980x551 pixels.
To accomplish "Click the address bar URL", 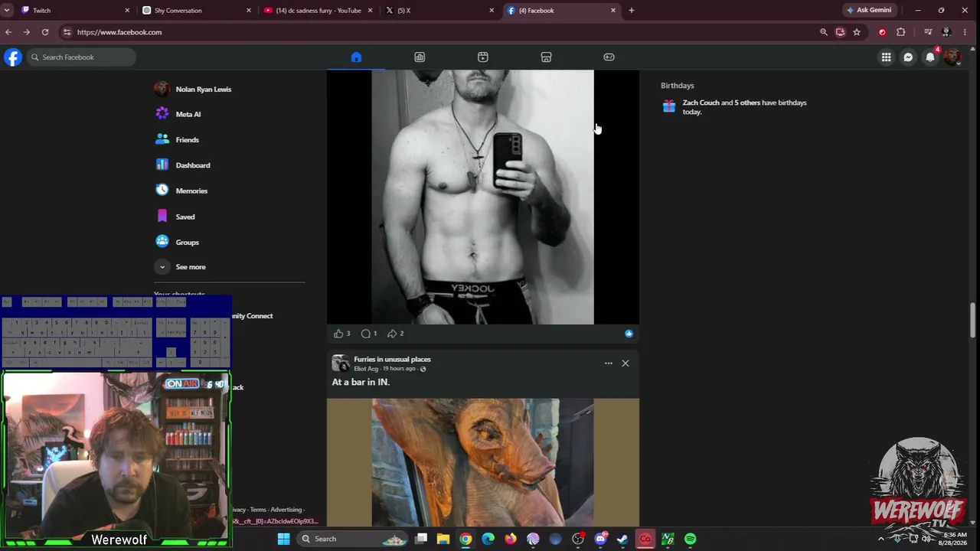I will pos(119,32).
